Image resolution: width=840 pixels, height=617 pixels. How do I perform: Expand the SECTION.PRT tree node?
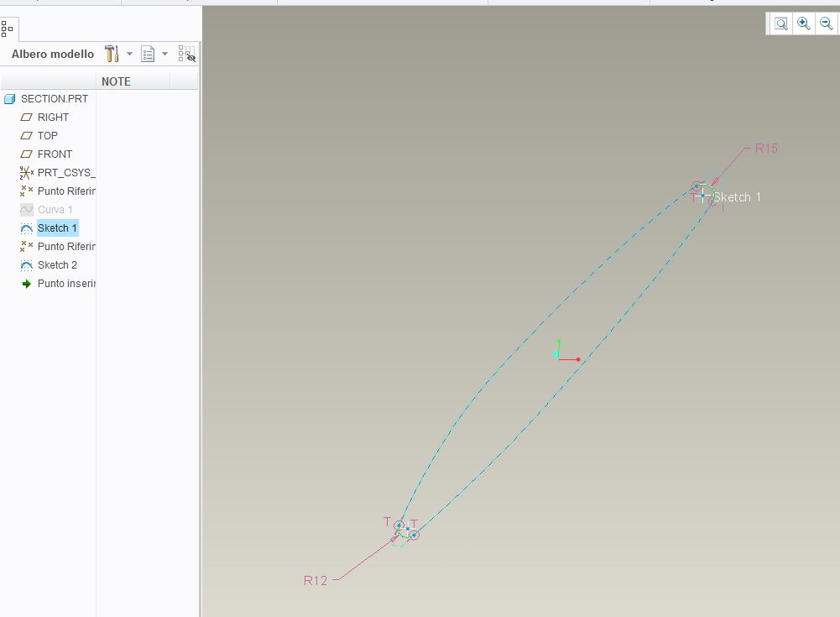pos(9,98)
